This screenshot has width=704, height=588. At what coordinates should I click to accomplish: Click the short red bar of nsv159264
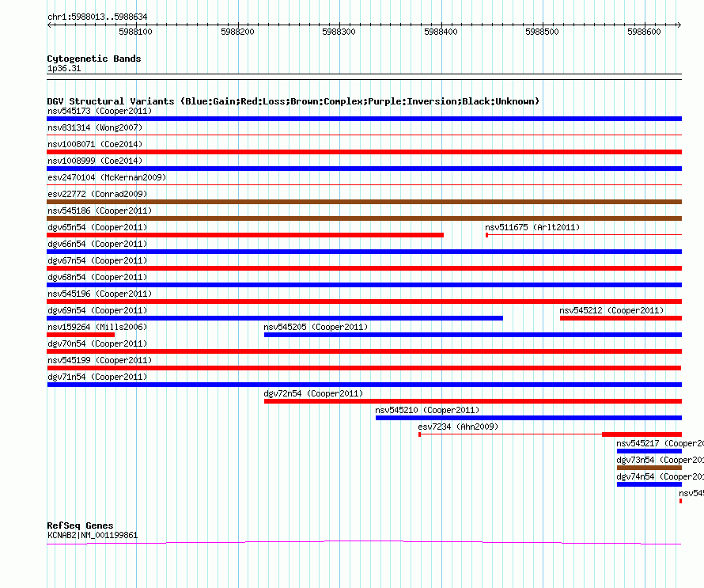tap(81, 335)
